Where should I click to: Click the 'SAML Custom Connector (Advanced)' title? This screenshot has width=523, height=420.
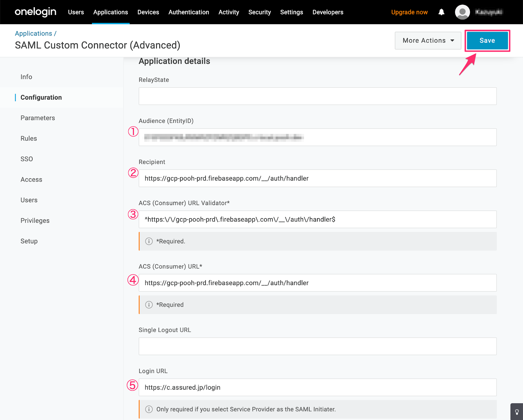pyautogui.click(x=97, y=45)
